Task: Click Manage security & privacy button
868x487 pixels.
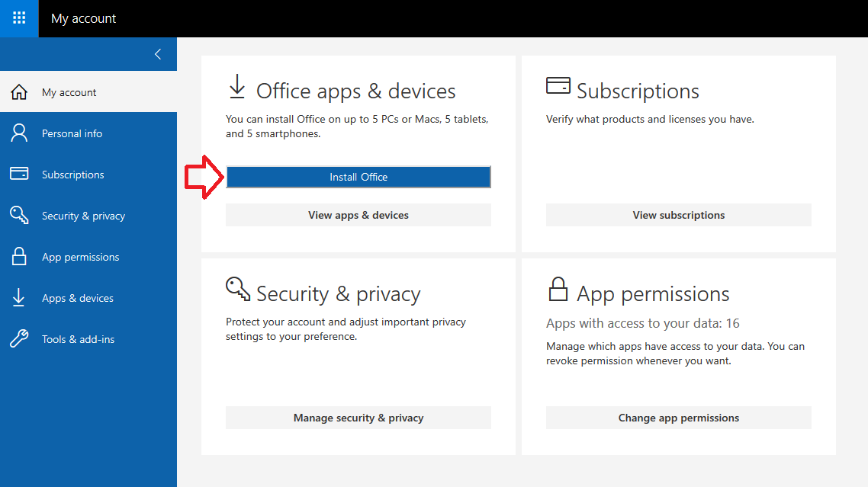Action: point(358,418)
